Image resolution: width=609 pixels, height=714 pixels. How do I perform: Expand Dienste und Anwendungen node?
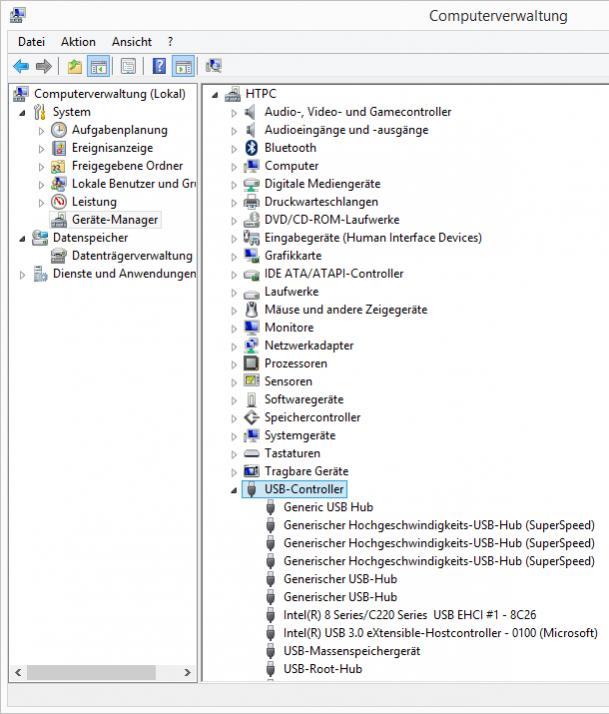pos(22,275)
